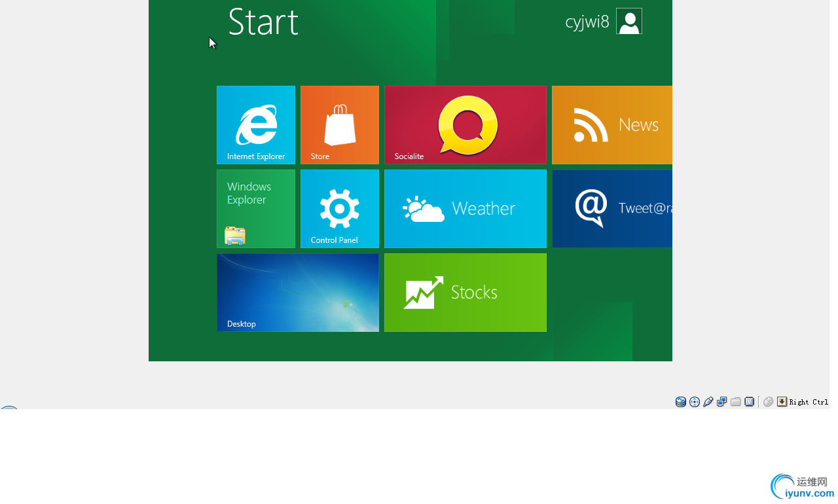Viewport: 838px width, 504px height.
Task: Click the "Start" heading text
Action: tap(263, 22)
